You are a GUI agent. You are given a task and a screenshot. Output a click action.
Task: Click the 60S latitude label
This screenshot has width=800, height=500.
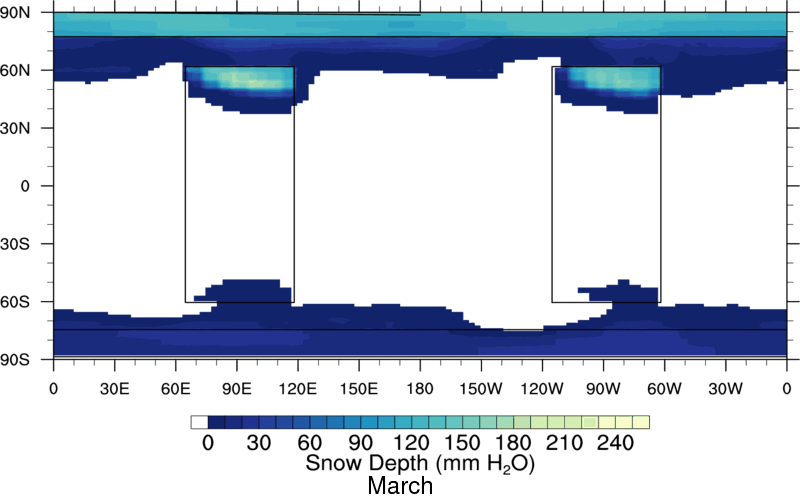[15, 302]
